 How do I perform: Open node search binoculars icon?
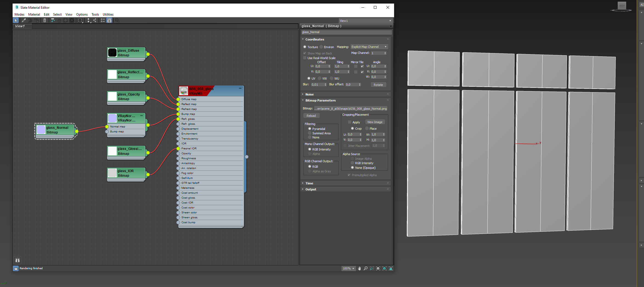click(18, 260)
